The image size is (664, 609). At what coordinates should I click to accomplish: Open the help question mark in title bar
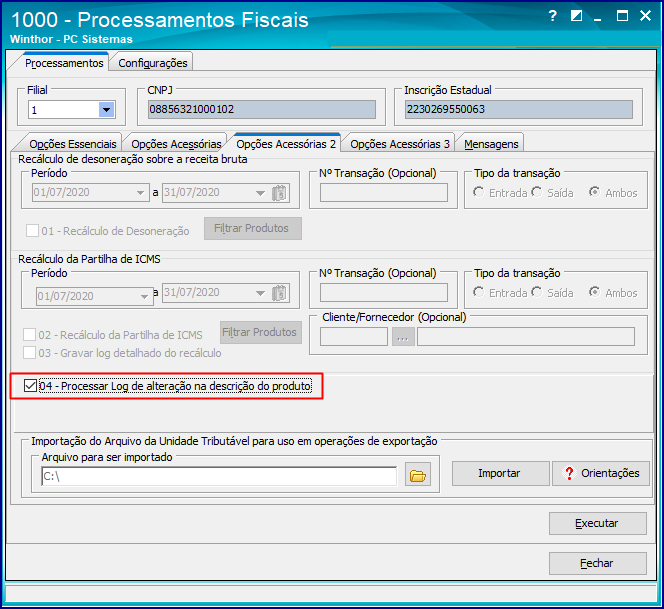[553, 17]
